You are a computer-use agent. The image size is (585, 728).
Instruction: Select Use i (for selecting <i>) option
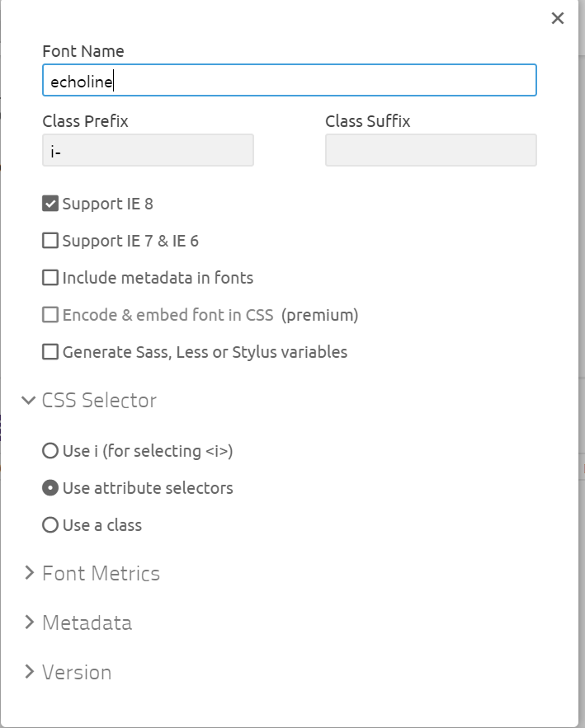(x=50, y=451)
